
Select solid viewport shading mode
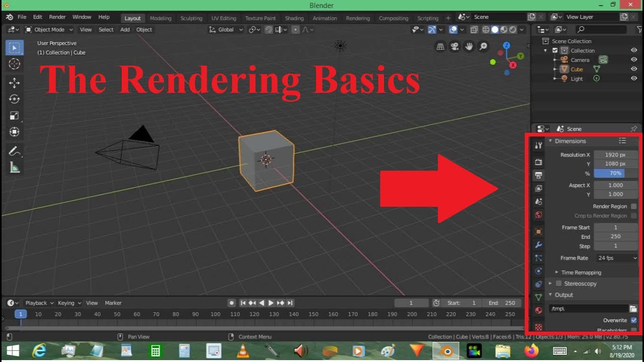pos(495,30)
